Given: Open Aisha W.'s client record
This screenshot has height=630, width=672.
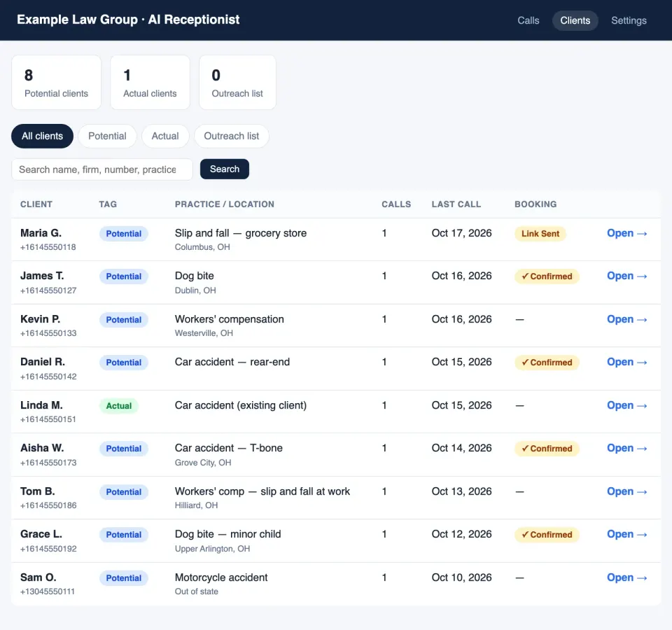Looking at the screenshot, I should pos(626,448).
